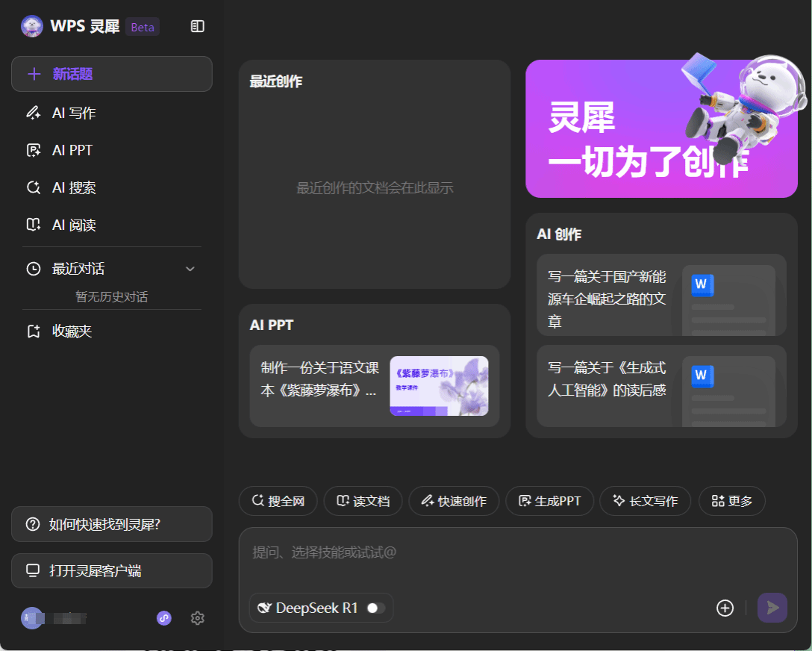Open the 更多 skills menu
Image resolution: width=812 pixels, height=651 pixels.
point(731,501)
